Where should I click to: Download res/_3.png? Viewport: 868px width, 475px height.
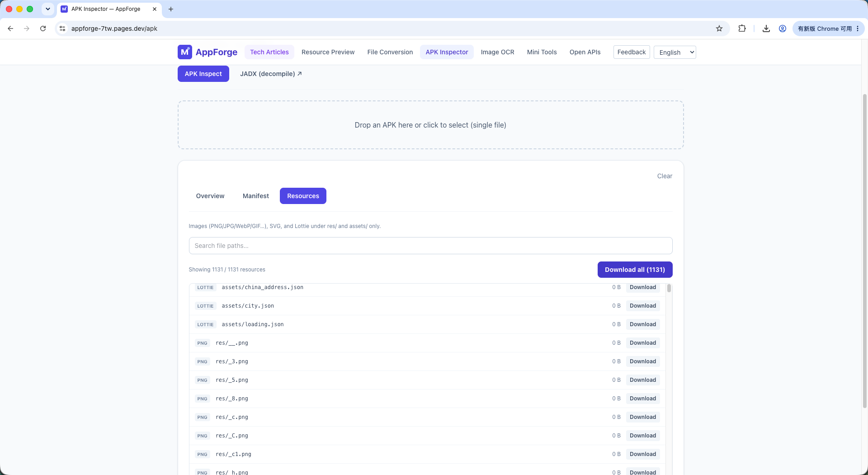pyautogui.click(x=642, y=361)
